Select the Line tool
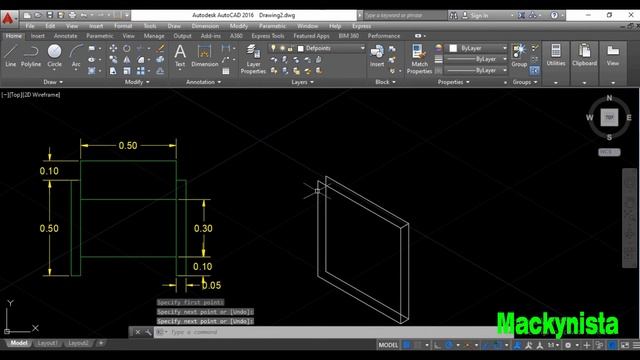This screenshot has width=640, height=360. click(x=11, y=56)
